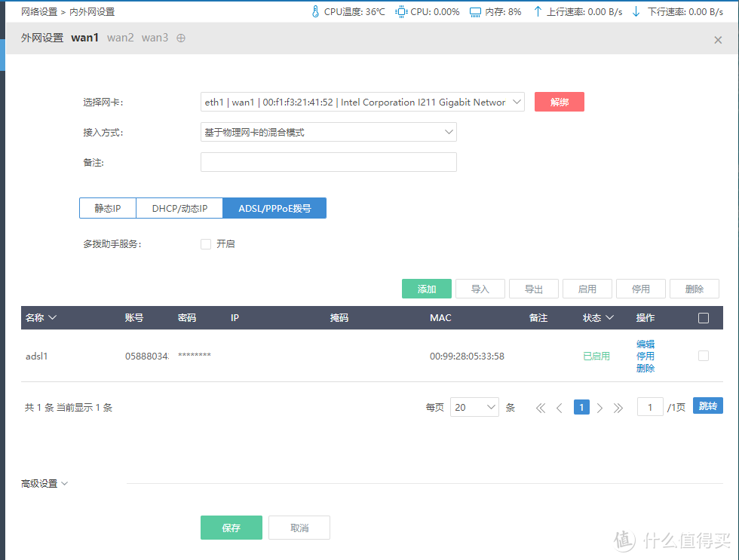Click the 备注 remark input field

coord(328,161)
